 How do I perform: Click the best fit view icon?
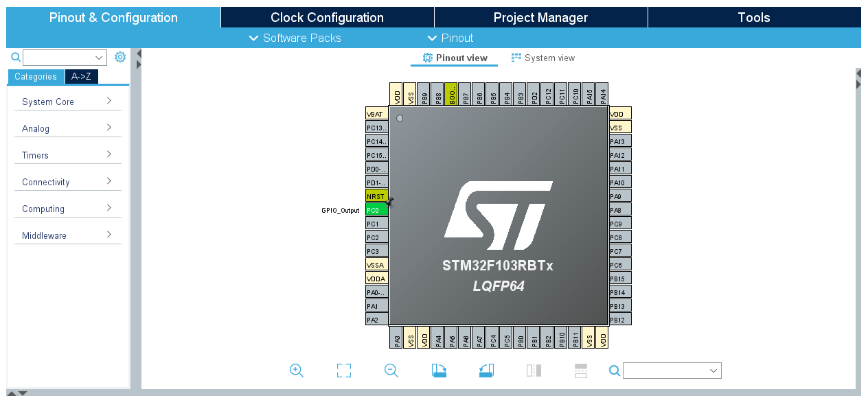point(343,371)
